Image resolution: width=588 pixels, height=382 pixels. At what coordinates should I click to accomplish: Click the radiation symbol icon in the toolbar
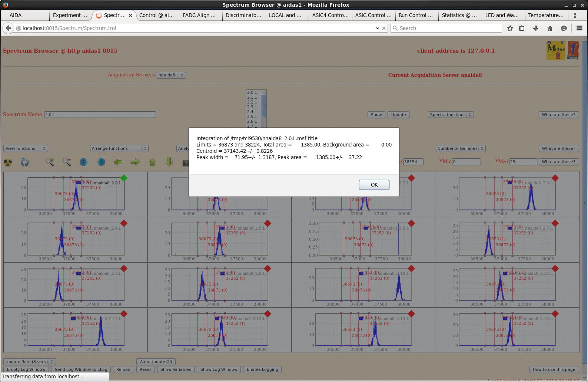click(8, 162)
